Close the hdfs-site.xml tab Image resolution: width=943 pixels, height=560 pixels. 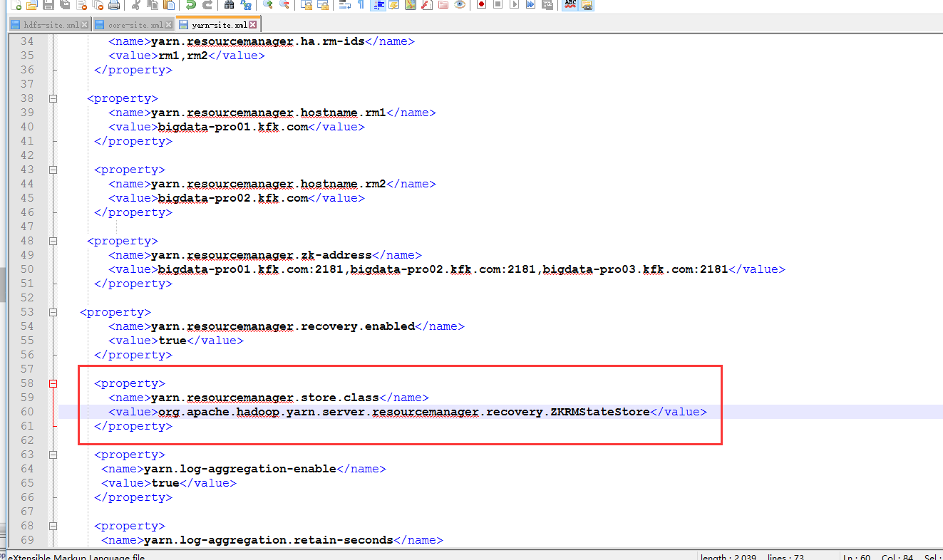point(85,25)
